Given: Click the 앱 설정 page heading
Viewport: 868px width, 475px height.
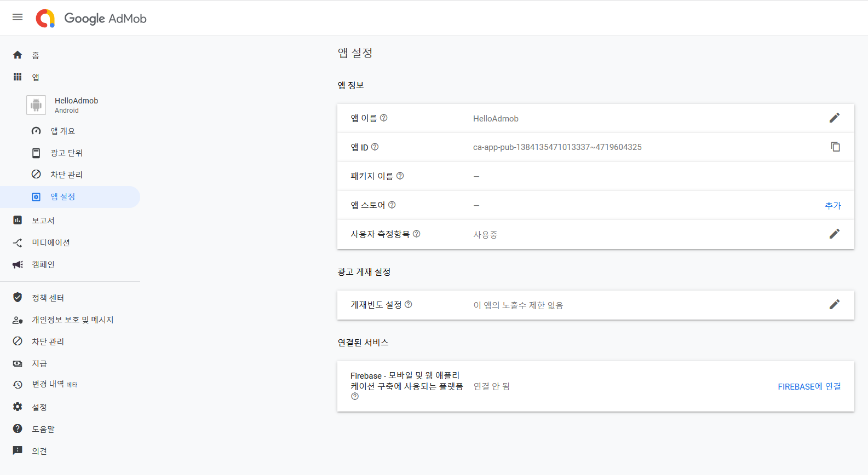Looking at the screenshot, I should (x=355, y=53).
